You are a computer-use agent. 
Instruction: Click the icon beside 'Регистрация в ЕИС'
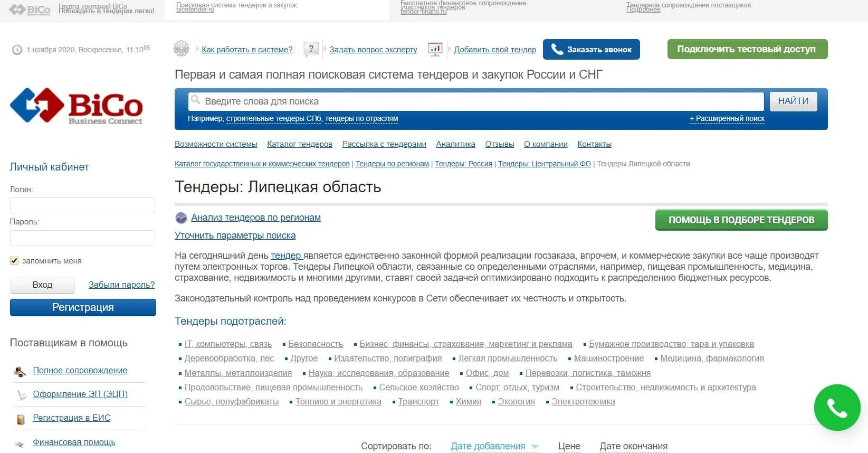tap(21, 419)
